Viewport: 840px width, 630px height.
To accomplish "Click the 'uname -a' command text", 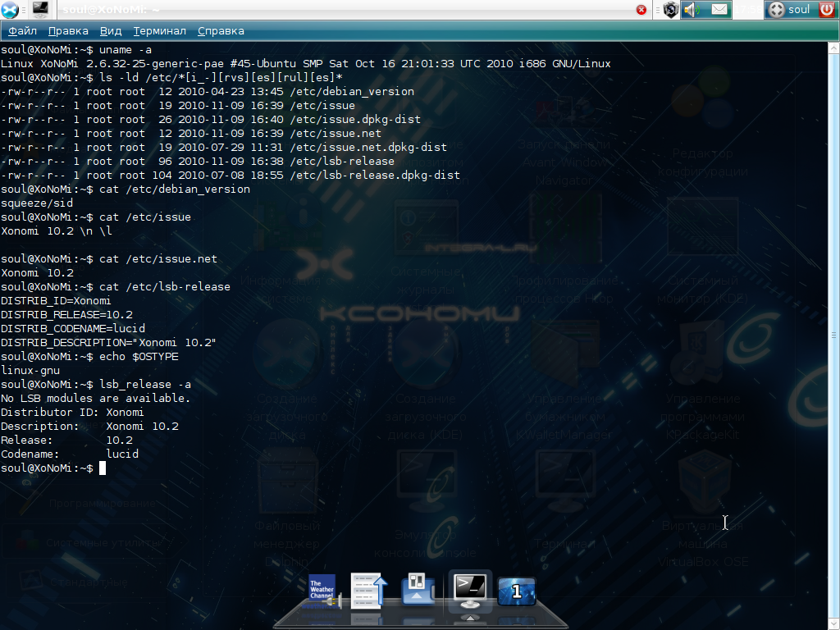I will [x=126, y=50].
